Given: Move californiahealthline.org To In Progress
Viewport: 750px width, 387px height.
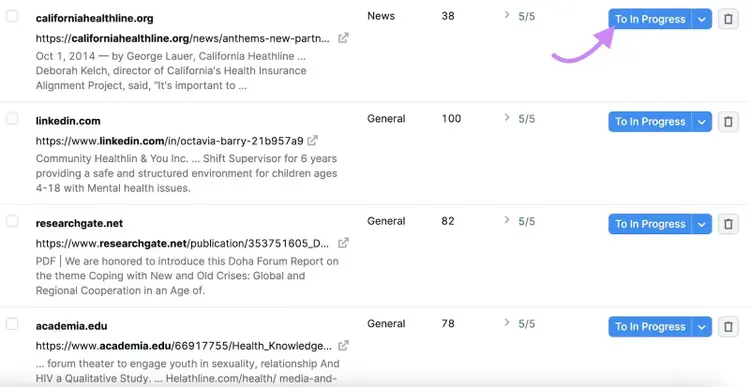Looking at the screenshot, I should point(650,19).
